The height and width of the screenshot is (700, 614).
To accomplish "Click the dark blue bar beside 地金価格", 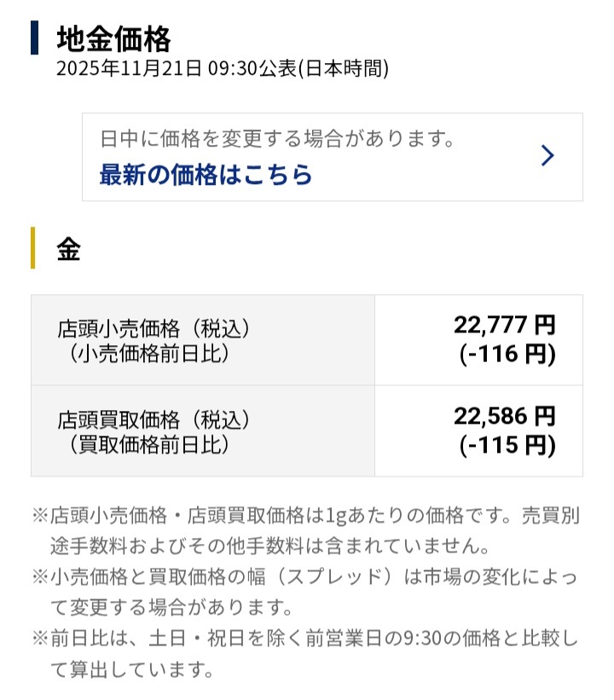I will pyautogui.click(x=34, y=38).
